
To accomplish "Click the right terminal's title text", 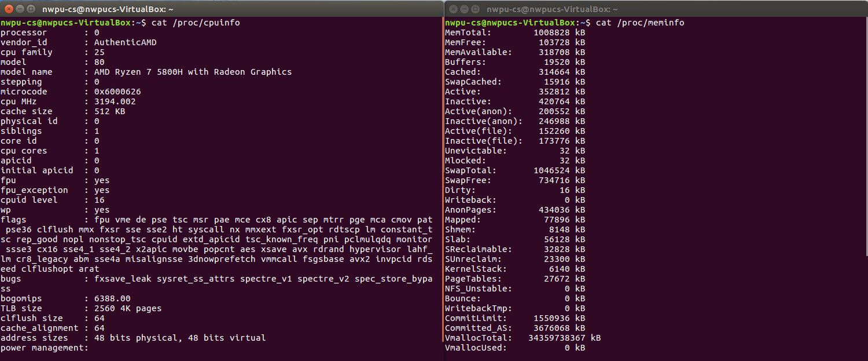I will (x=553, y=9).
